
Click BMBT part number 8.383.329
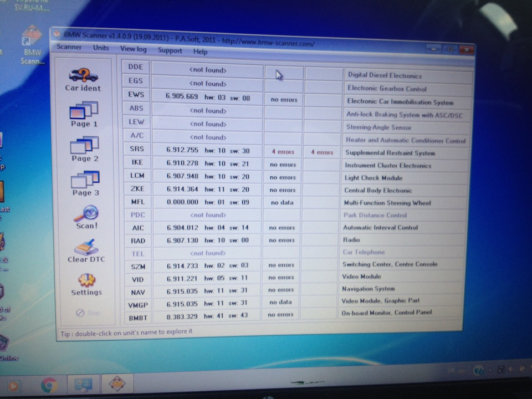coord(182,317)
